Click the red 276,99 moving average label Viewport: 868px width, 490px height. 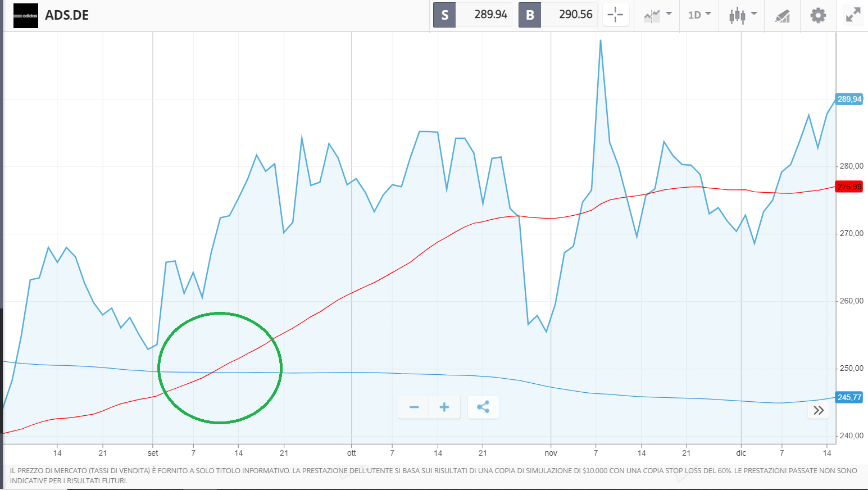[x=849, y=187]
